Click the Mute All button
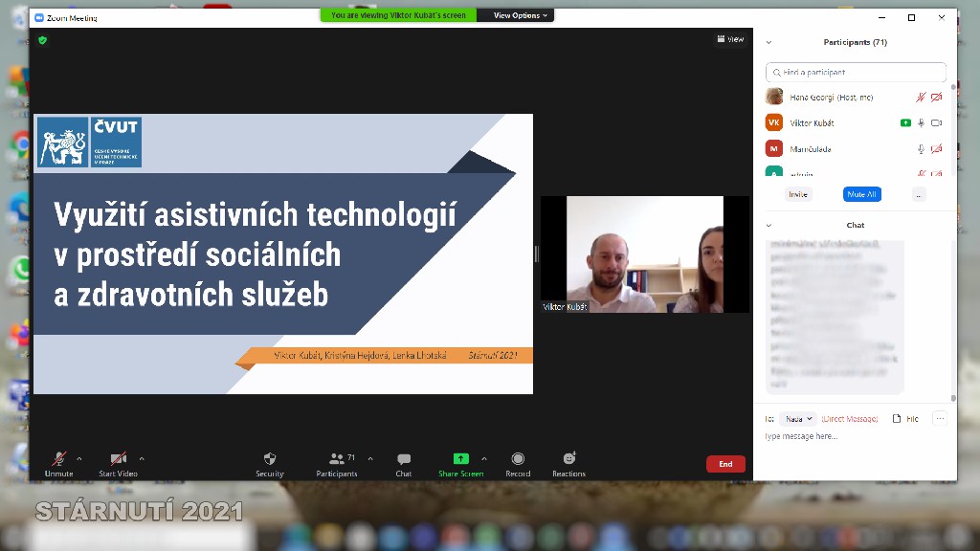The image size is (980, 551). tap(860, 194)
